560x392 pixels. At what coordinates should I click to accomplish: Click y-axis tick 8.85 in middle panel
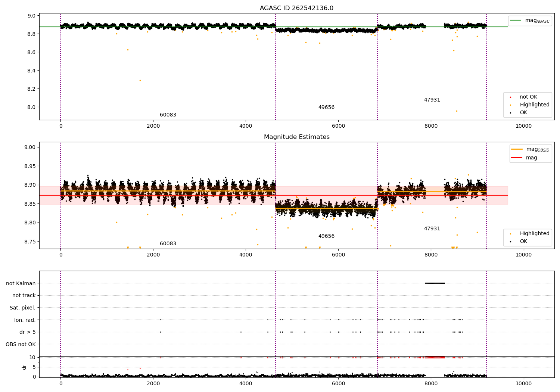[30, 204]
